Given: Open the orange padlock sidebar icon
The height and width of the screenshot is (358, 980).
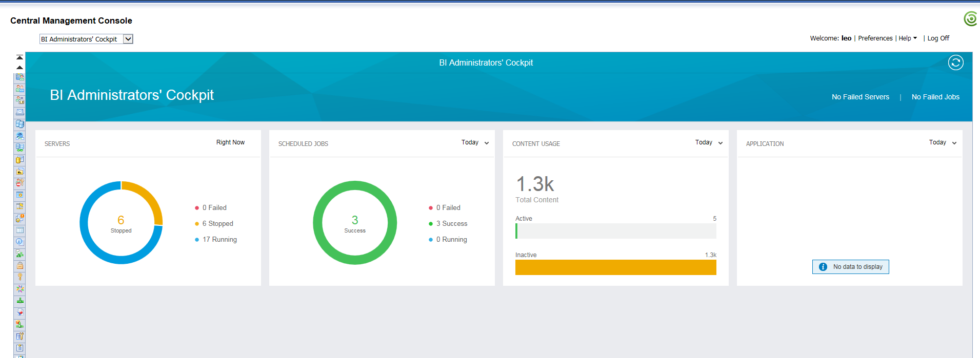Looking at the screenshot, I should 19,265.
